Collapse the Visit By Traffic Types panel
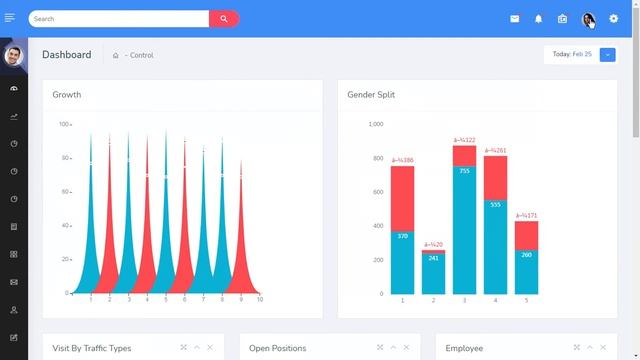This screenshot has width=640, height=360. coord(197,347)
